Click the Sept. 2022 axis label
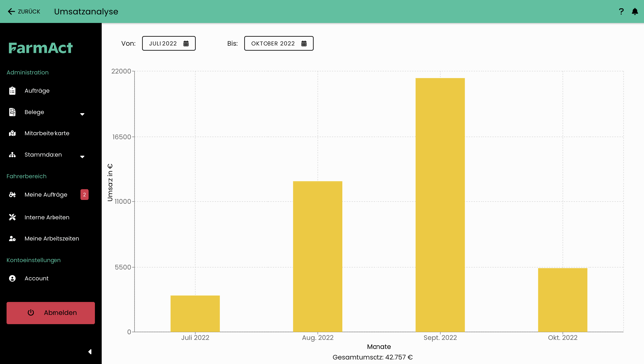Viewport: 644px width, 364px height. pyautogui.click(x=440, y=337)
